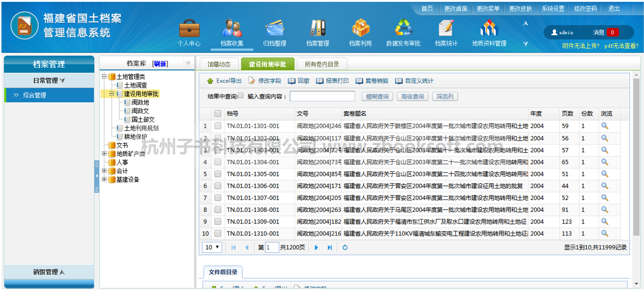Expand the 地质矿产类 tree node
The width and height of the screenshot is (644, 292).
(x=104, y=153)
